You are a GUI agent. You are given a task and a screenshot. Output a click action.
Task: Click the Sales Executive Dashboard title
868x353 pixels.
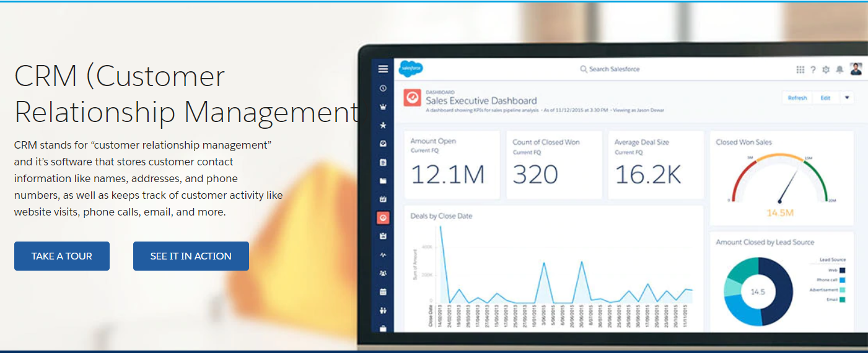pyautogui.click(x=481, y=100)
